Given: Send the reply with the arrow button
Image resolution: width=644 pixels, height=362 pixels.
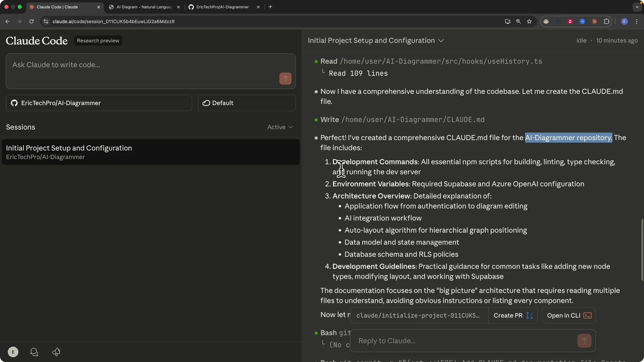Looking at the screenshot, I should tap(584, 341).
